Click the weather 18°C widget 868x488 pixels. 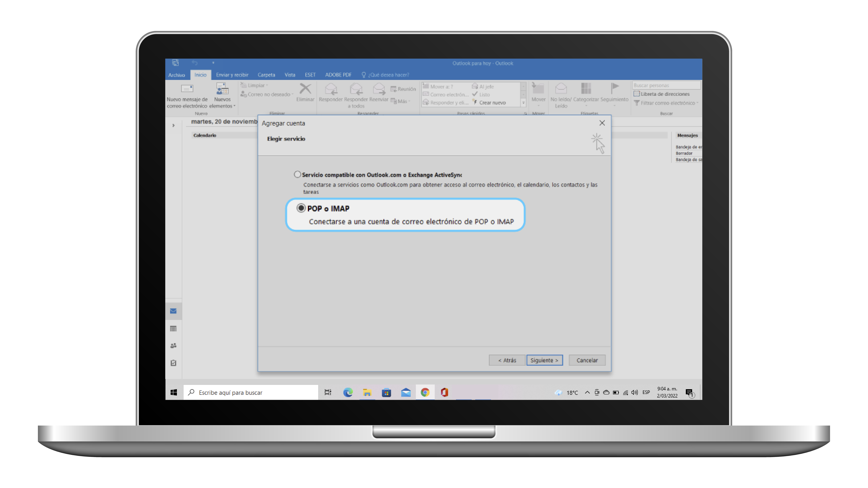coord(566,393)
